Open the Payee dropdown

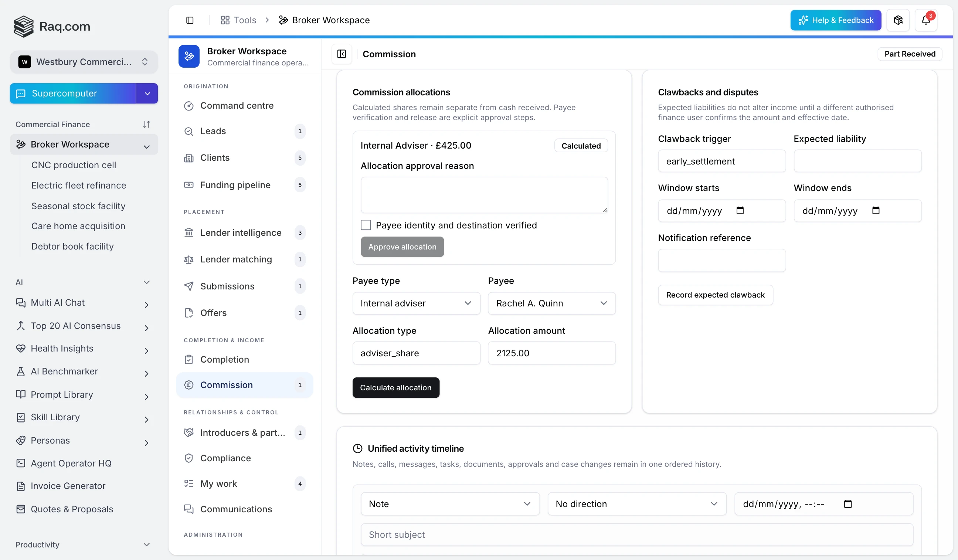(551, 303)
